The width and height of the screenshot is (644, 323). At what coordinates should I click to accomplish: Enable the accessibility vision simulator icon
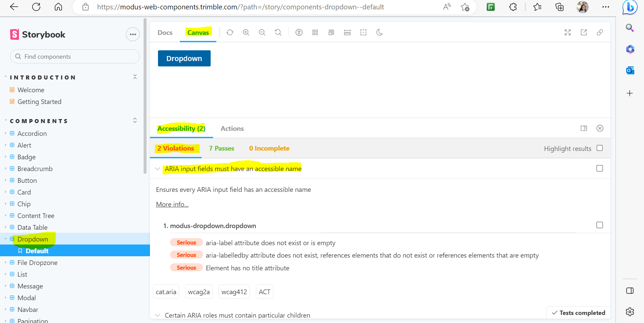tap(299, 32)
